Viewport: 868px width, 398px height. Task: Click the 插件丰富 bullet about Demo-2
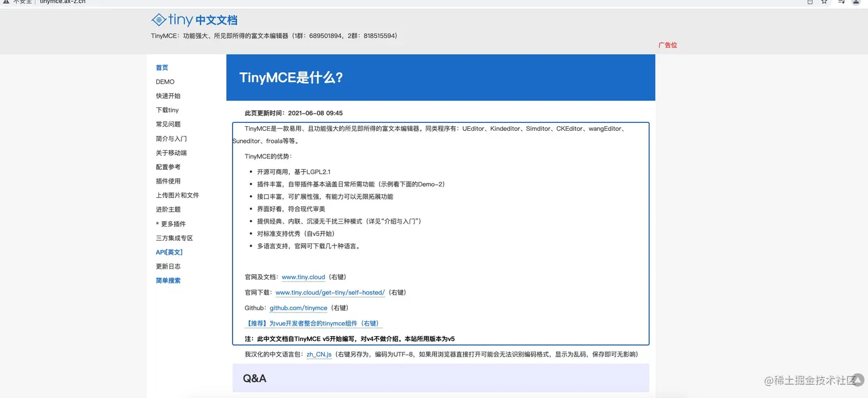click(x=351, y=184)
